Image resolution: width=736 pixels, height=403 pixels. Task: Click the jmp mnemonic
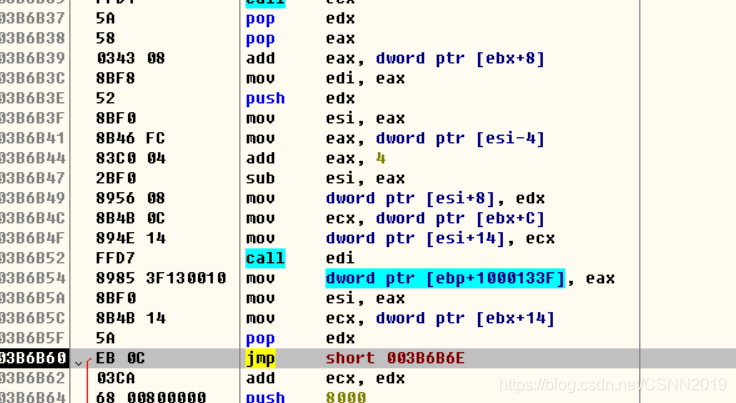260,358
